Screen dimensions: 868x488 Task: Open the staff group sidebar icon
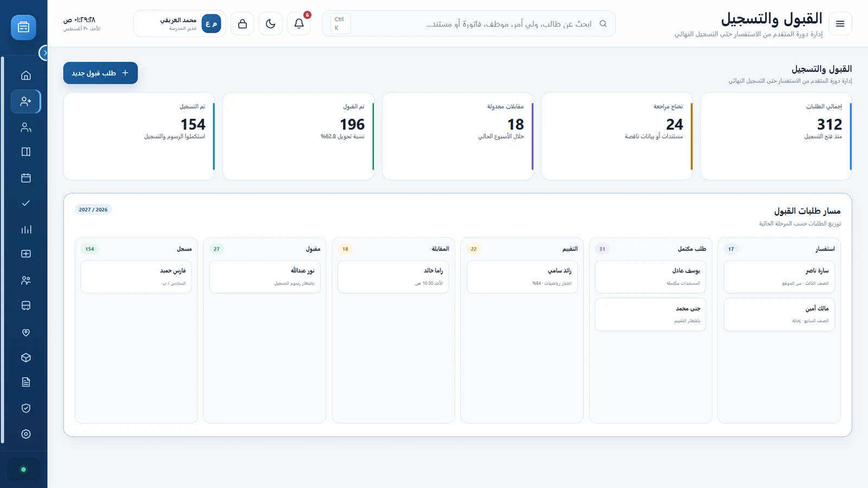click(25, 280)
